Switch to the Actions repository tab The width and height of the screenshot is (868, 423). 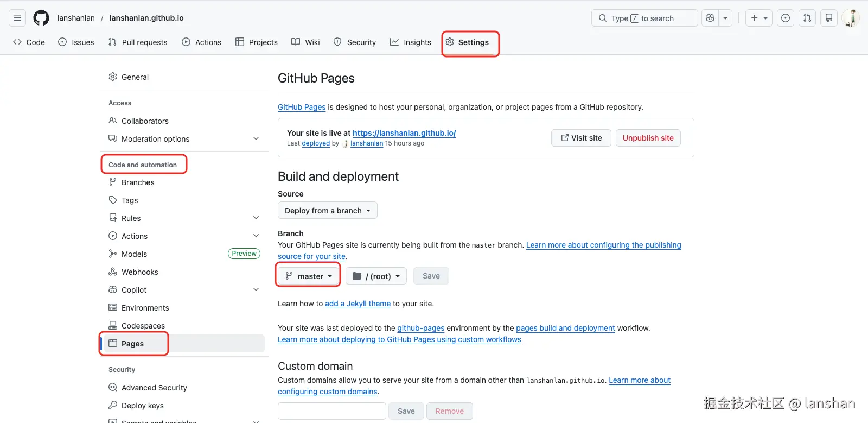pyautogui.click(x=202, y=42)
